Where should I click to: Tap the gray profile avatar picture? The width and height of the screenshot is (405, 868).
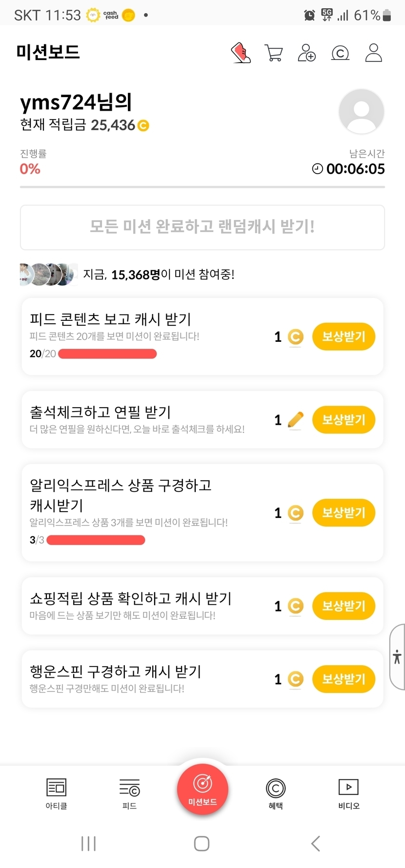(x=361, y=111)
